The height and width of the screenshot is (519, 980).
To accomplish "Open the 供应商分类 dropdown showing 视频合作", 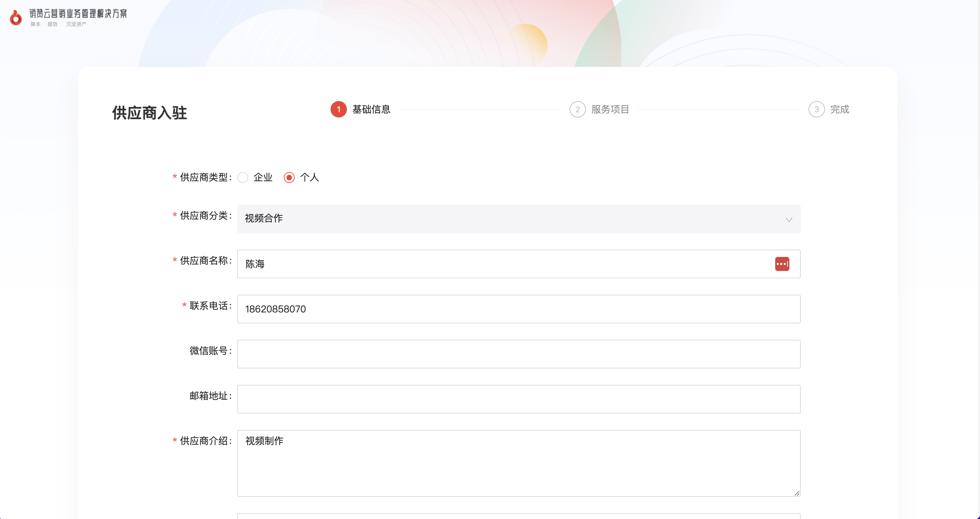I will click(519, 219).
